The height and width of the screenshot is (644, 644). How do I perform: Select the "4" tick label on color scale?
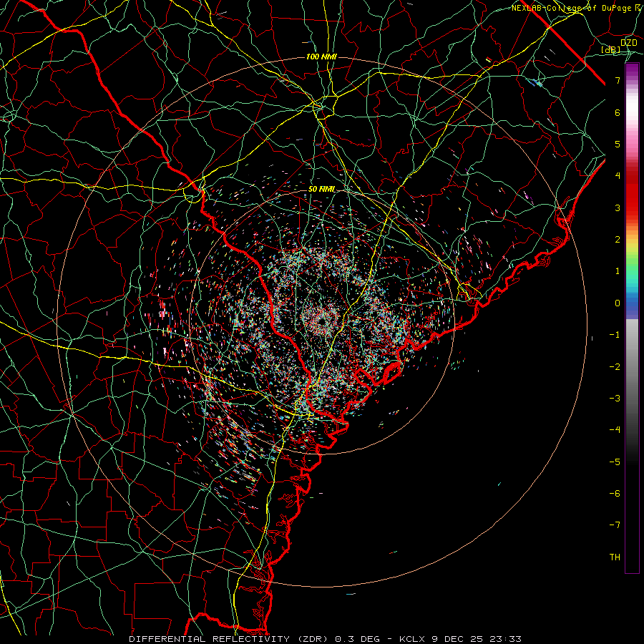pyautogui.click(x=618, y=176)
